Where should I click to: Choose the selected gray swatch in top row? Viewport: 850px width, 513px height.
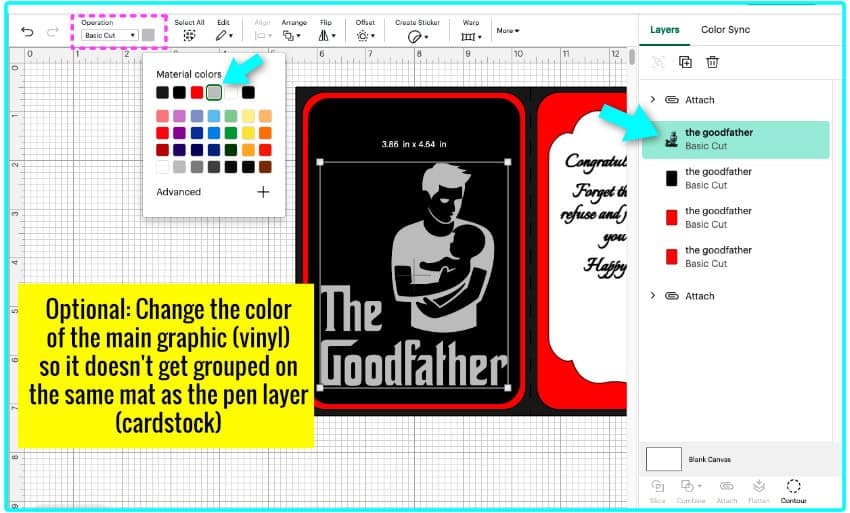[x=214, y=93]
